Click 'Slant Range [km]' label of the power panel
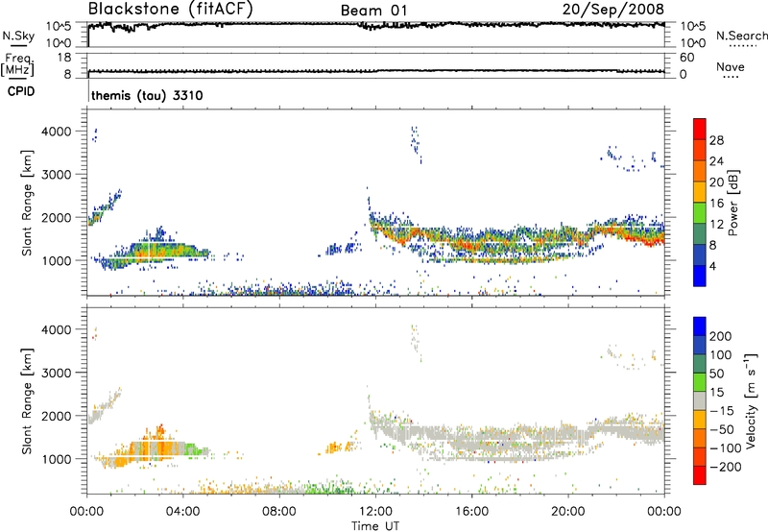Screen dimensions: 768x532 point(27,203)
